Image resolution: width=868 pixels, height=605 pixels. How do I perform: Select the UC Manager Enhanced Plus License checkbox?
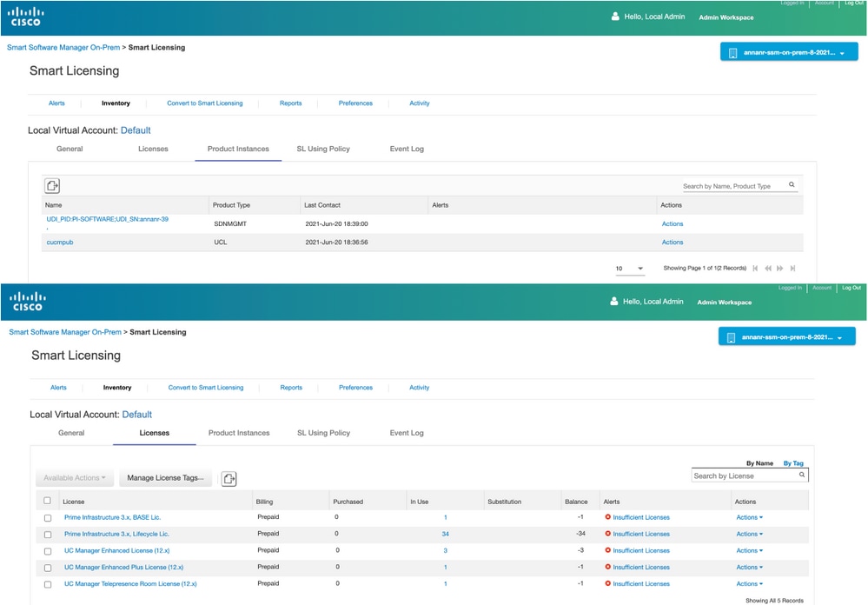pos(48,568)
